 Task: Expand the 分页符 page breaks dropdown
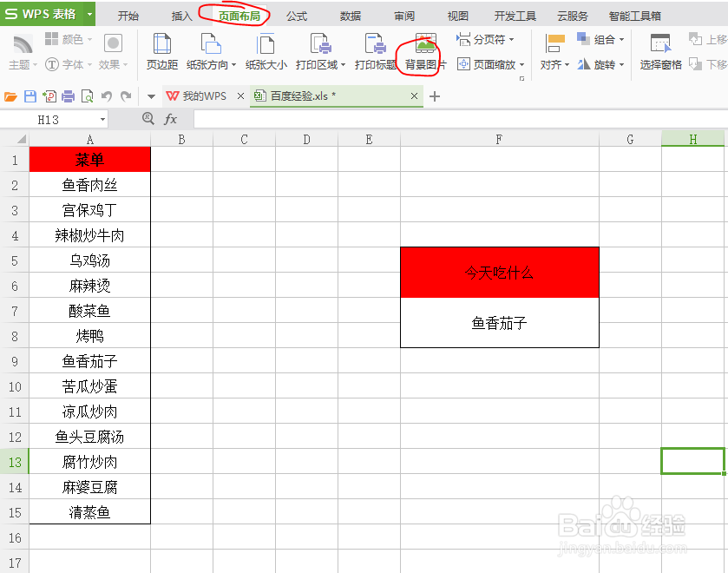click(x=490, y=38)
